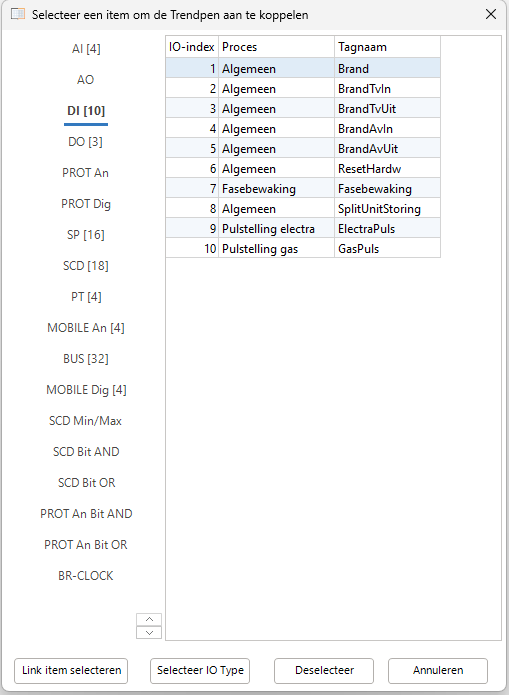Viewport: 509px width, 695px height.
Task: Open the SCD [18] category
Action: (x=86, y=266)
